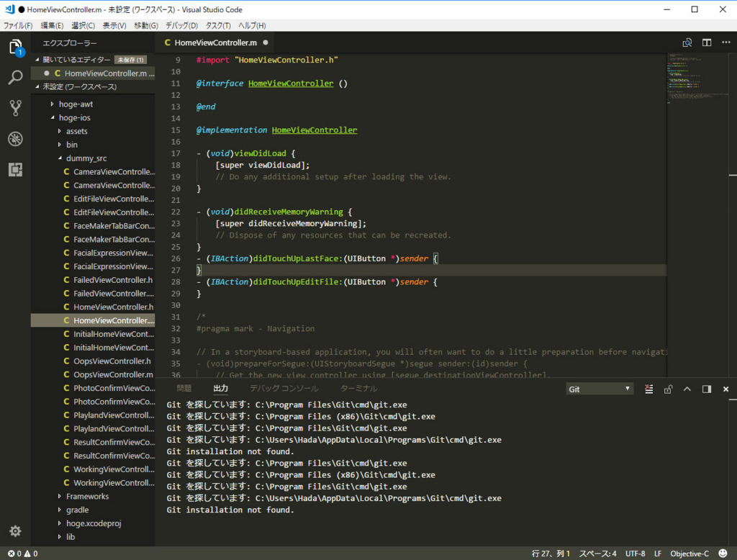Click the HomeViewController link on @interface line
Image resolution: width=737 pixels, height=560 pixels.
(x=291, y=83)
